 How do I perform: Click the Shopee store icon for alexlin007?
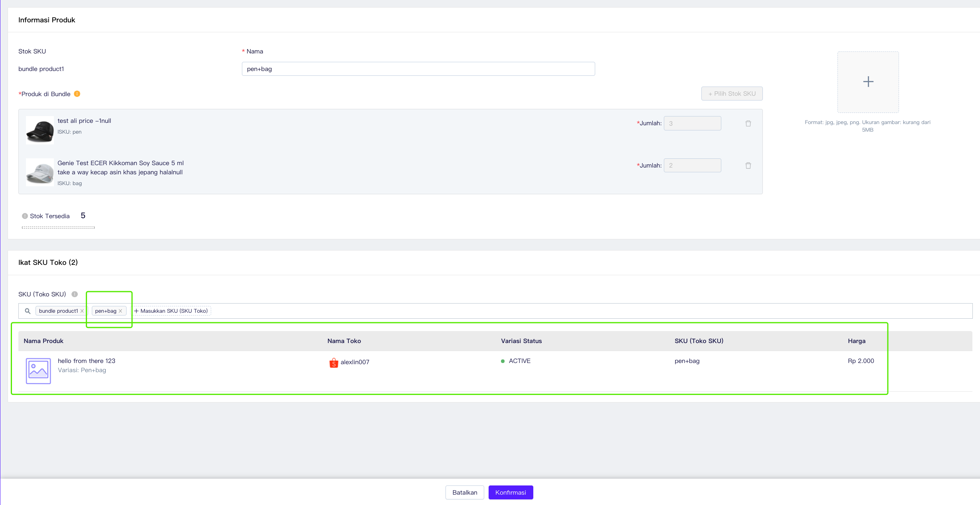pyautogui.click(x=334, y=363)
